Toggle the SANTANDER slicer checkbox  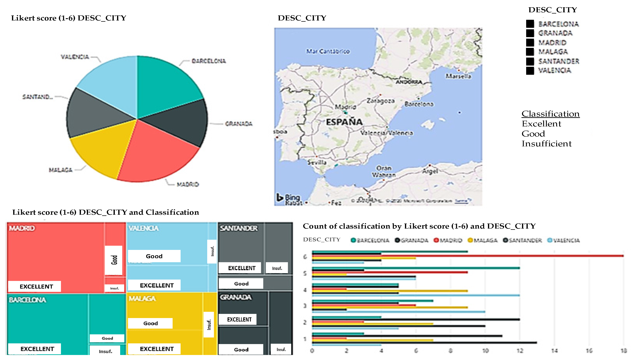click(x=530, y=61)
